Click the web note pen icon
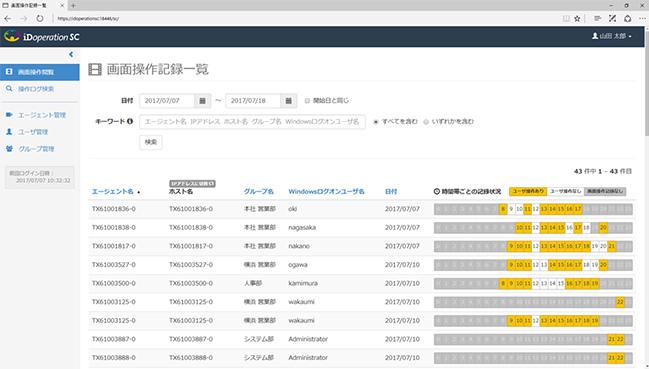The height and width of the screenshot is (369, 649). pos(612,19)
